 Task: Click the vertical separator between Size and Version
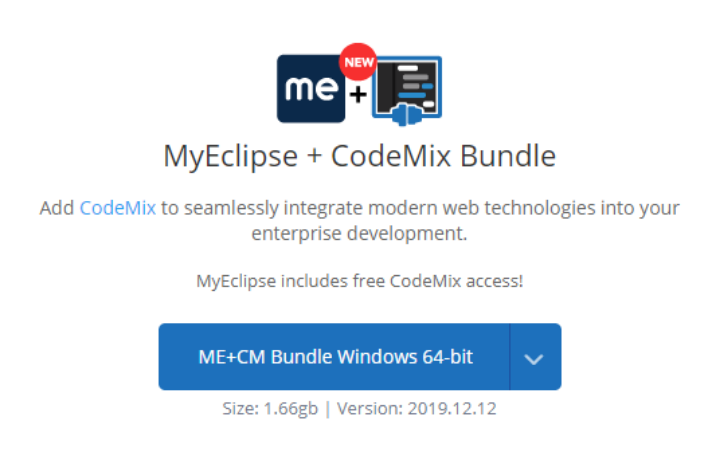coord(327,408)
